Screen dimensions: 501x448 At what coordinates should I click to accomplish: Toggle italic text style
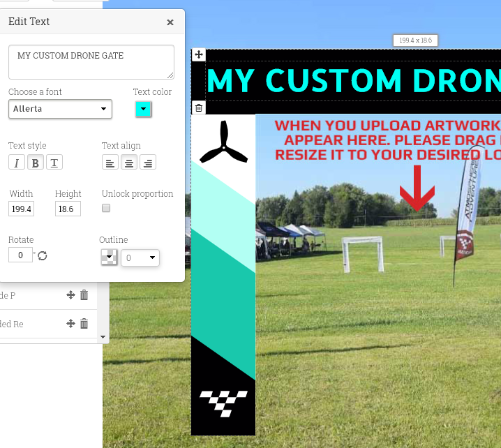pyautogui.click(x=17, y=163)
